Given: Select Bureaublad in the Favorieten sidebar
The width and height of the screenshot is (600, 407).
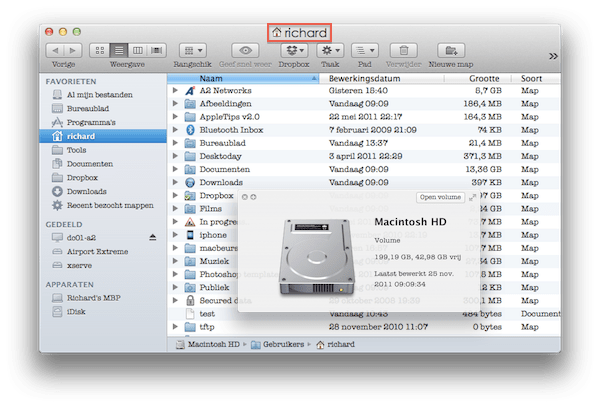Looking at the screenshot, I should [x=103, y=108].
